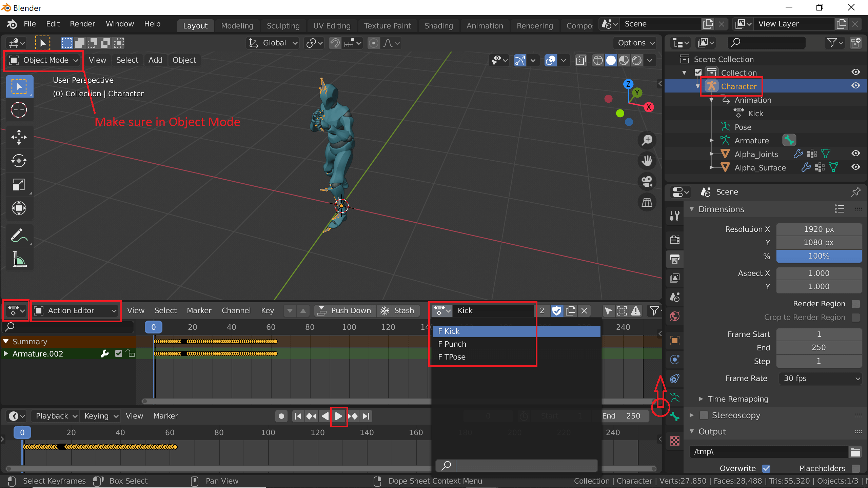Activate the Transform tool

19,208
